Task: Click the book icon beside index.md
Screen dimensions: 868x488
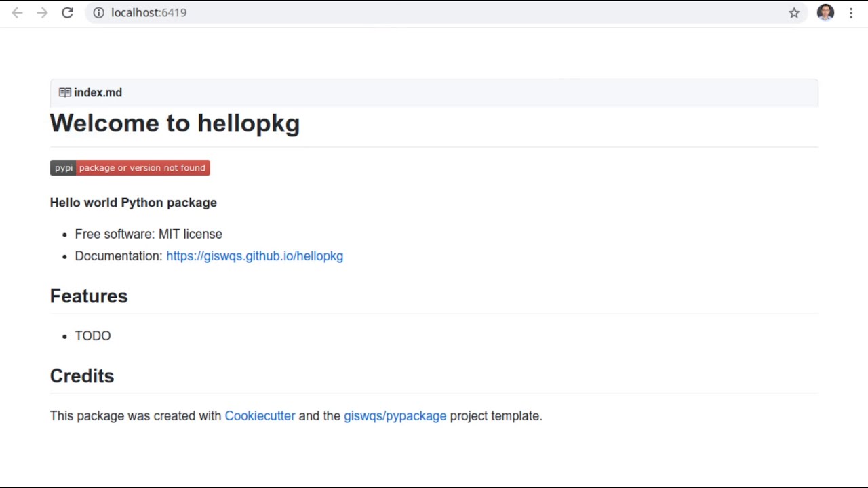Action: pos(65,93)
